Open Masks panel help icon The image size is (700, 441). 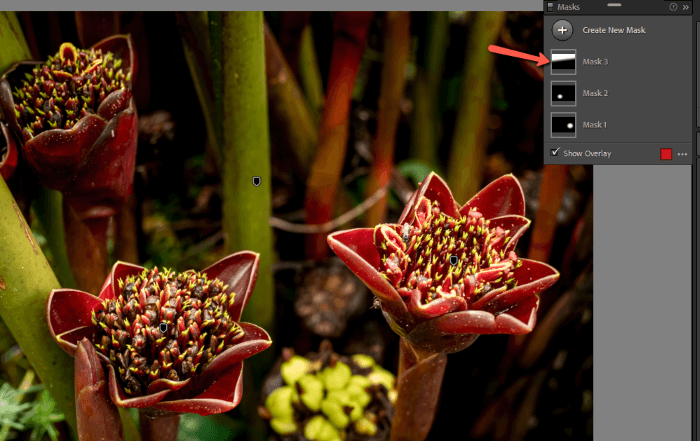click(x=673, y=7)
